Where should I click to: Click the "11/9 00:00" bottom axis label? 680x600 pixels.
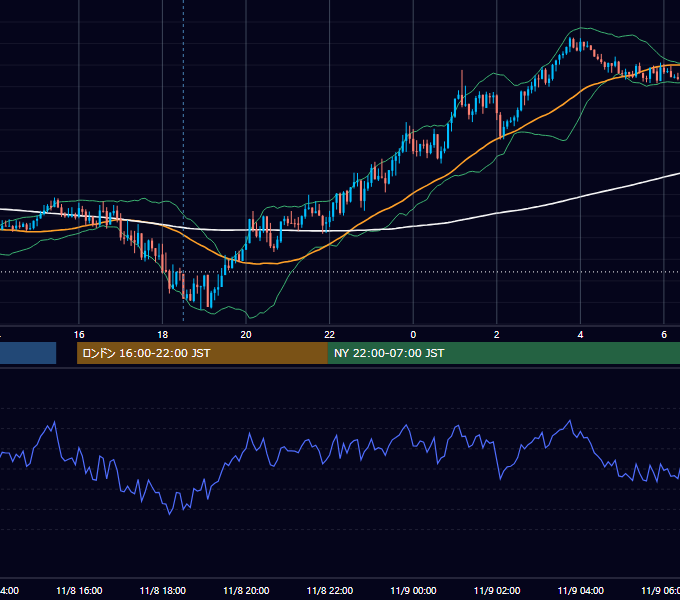click(x=413, y=591)
